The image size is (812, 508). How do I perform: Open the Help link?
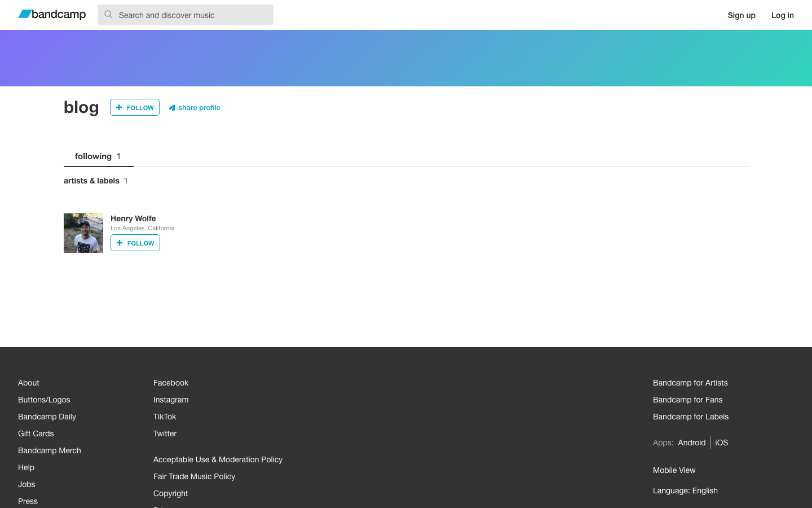coord(26,467)
